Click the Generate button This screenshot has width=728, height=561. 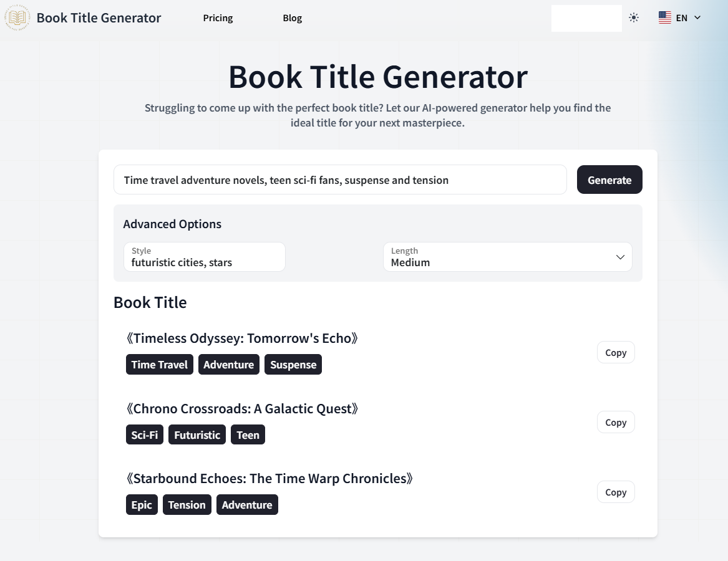[x=609, y=180]
